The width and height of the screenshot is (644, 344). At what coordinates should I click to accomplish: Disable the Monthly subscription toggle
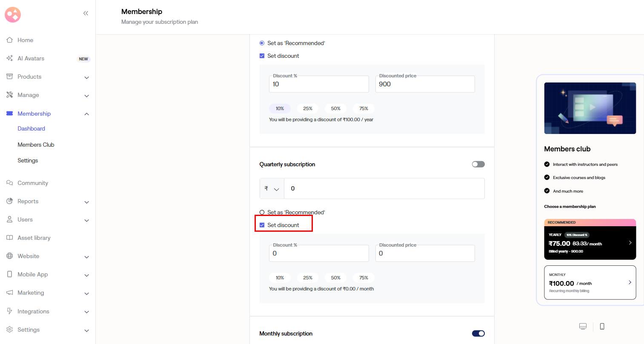(478, 333)
